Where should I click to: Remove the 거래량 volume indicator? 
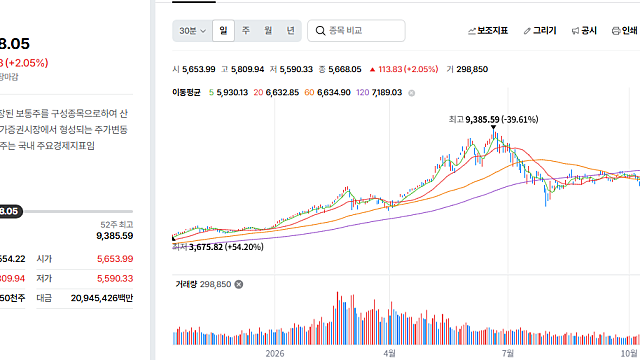point(239,284)
